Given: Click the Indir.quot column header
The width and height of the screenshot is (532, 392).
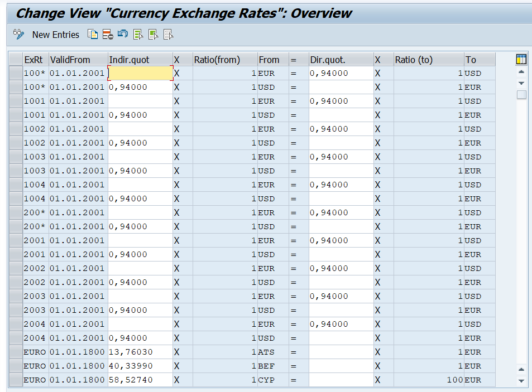Looking at the screenshot, I should coord(141,60).
